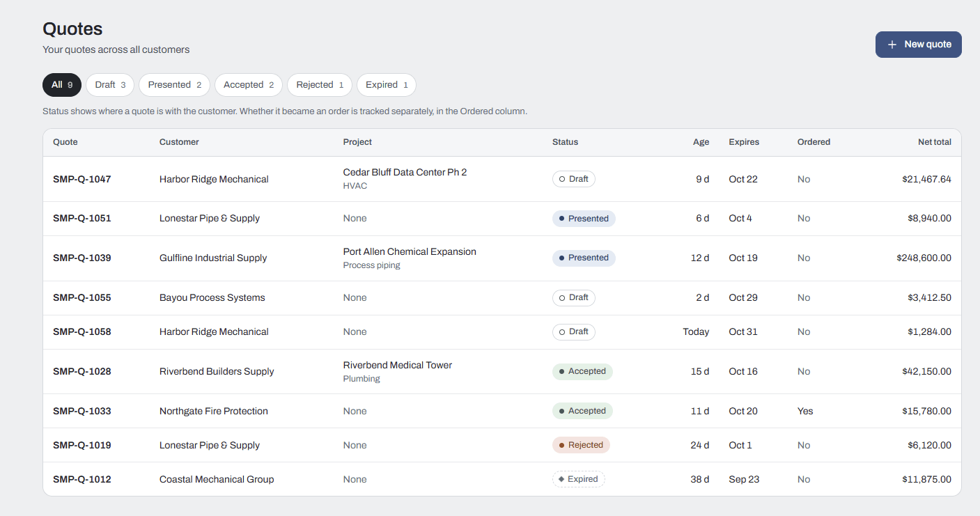
Task: Click the Status column header
Action: click(x=565, y=142)
